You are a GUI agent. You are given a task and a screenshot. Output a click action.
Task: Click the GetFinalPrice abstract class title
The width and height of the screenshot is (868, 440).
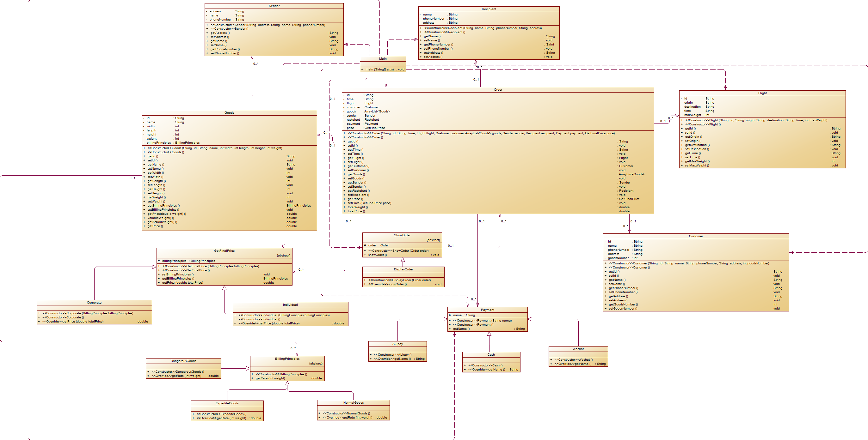coord(224,251)
